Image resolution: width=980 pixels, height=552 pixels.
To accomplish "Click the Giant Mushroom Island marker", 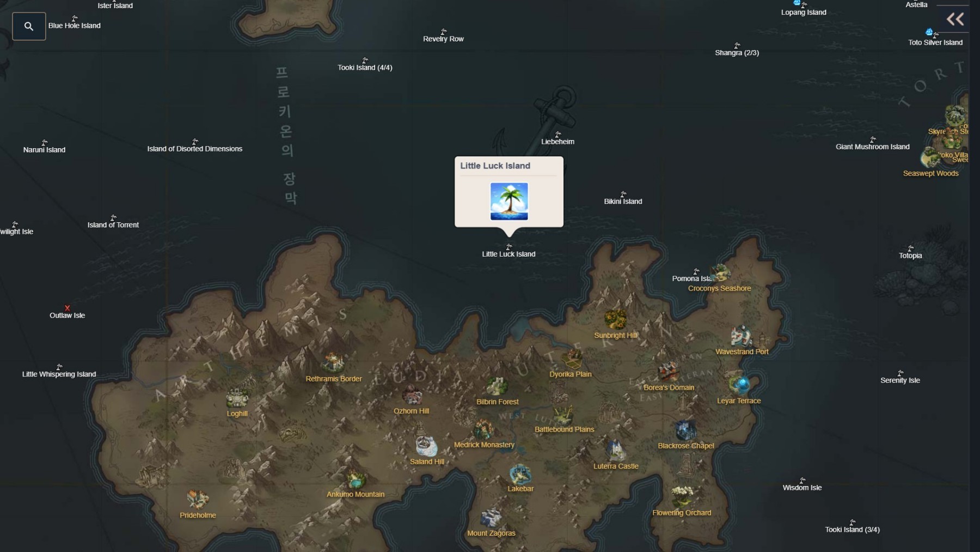I will [873, 139].
